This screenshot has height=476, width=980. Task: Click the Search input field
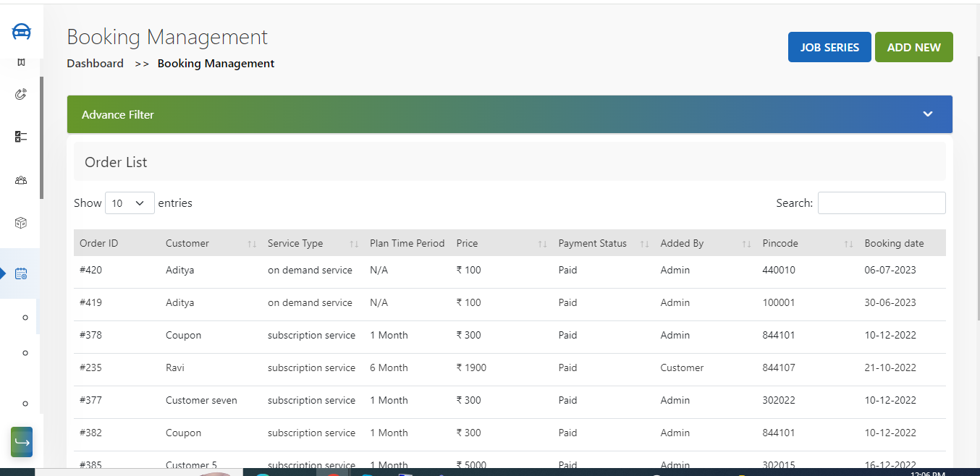pyautogui.click(x=881, y=203)
